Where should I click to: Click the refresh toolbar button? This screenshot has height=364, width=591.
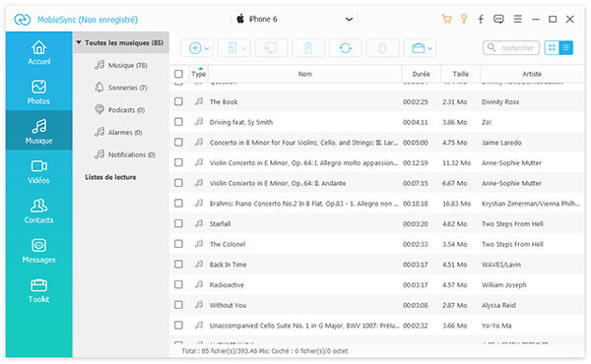coord(346,48)
